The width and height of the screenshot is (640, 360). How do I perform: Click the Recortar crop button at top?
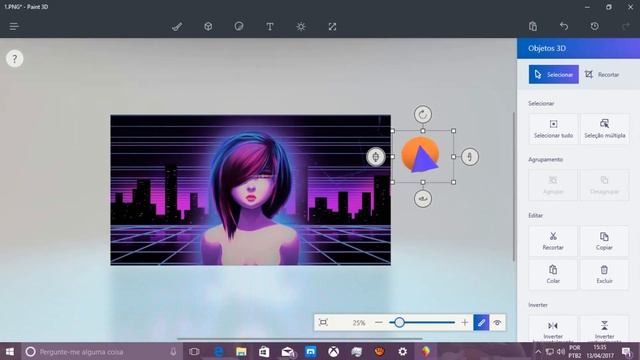tap(602, 74)
